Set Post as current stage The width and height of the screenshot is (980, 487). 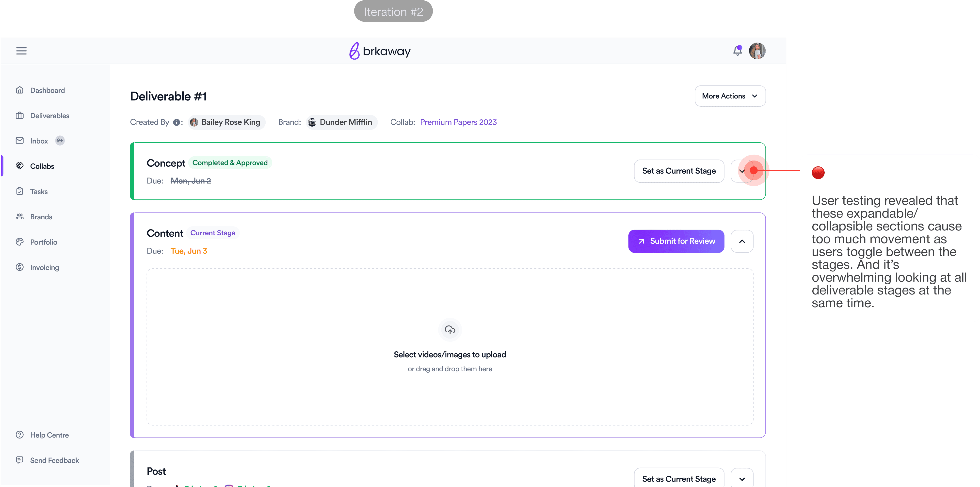coord(679,479)
